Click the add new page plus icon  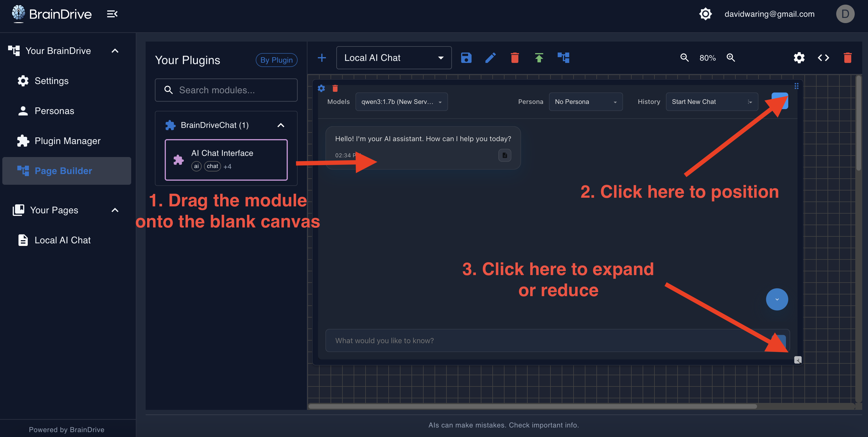pos(322,58)
